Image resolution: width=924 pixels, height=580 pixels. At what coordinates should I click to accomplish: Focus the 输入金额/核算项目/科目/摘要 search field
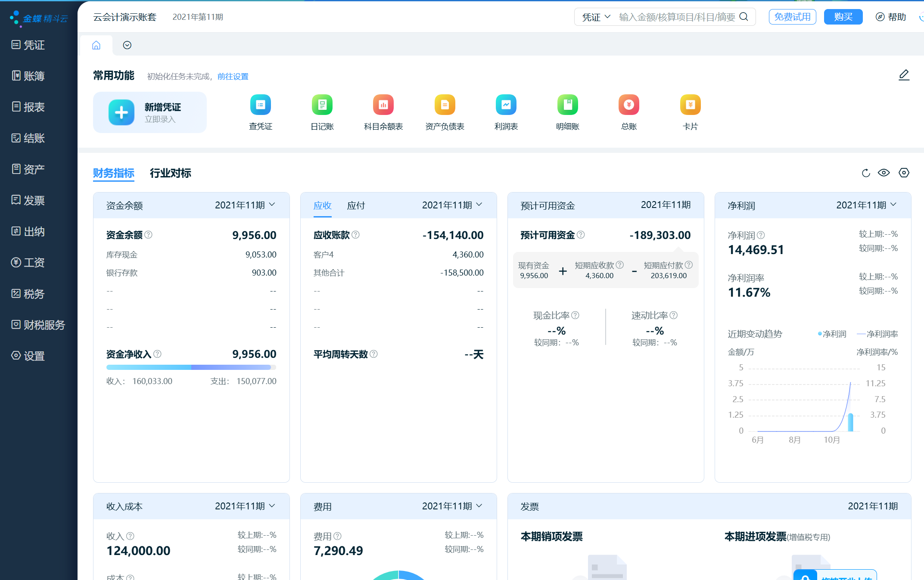[x=677, y=17]
